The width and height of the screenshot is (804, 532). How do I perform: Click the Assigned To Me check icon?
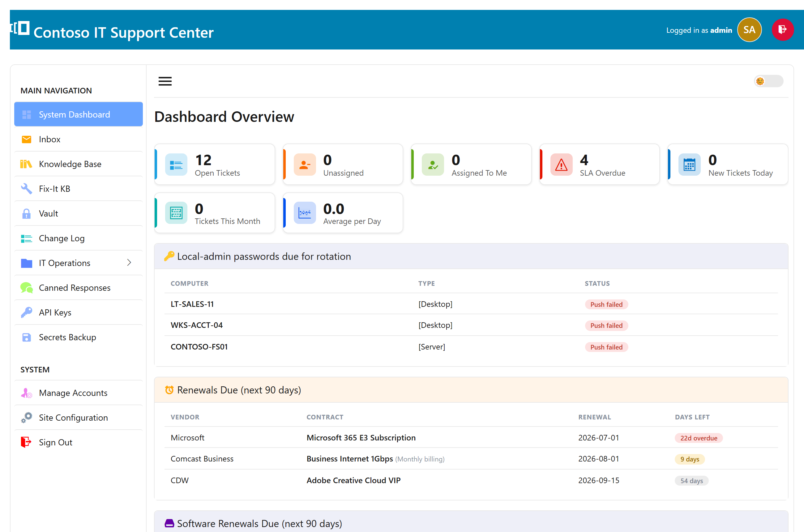pos(433,165)
